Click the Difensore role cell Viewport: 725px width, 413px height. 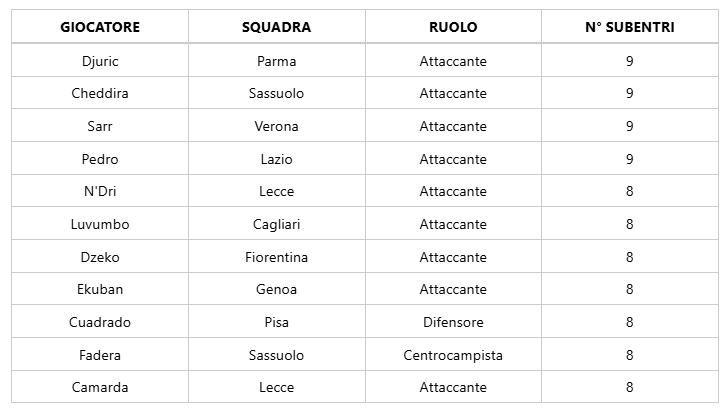click(x=453, y=322)
